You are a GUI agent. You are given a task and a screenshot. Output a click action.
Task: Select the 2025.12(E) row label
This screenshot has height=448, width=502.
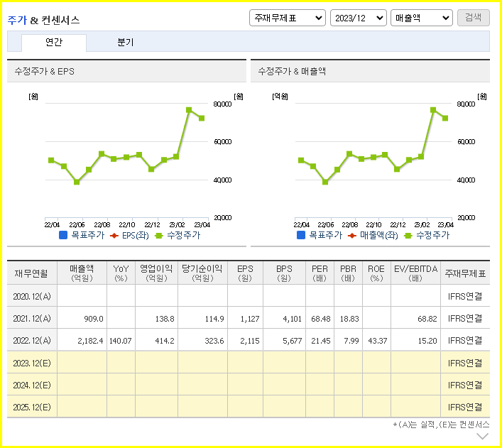[32, 408]
